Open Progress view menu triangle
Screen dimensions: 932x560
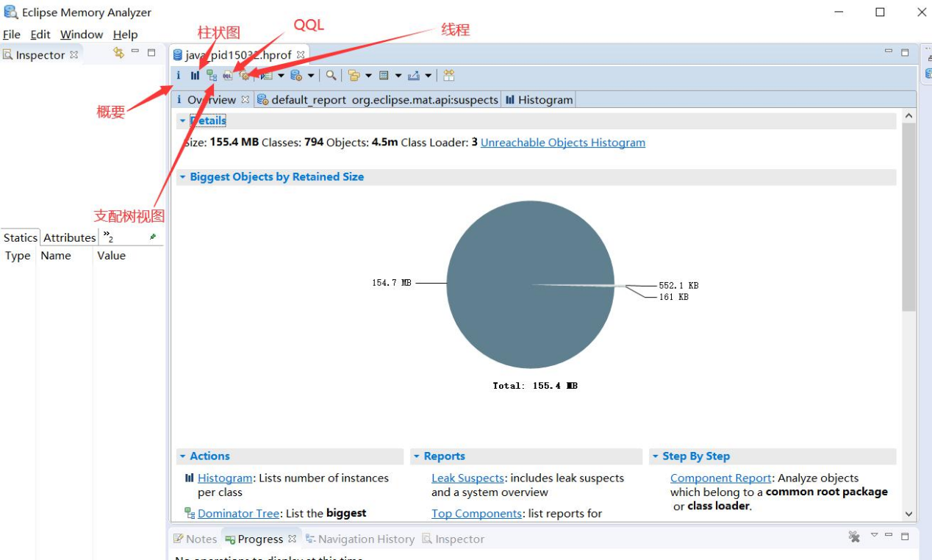(x=874, y=536)
